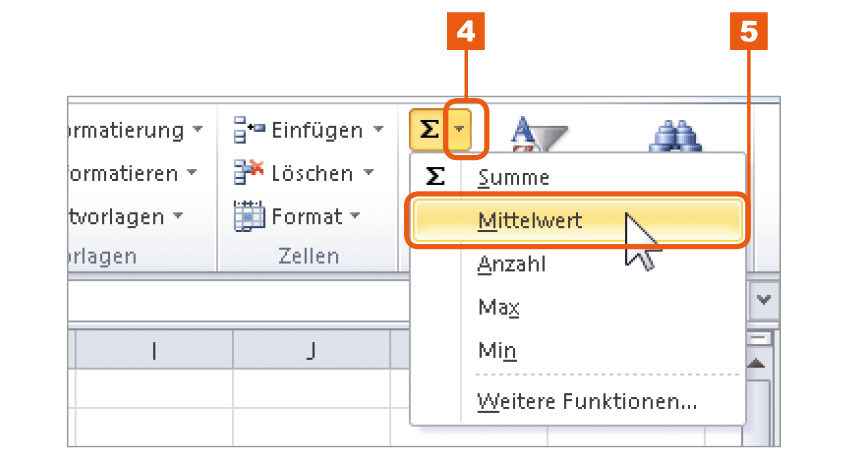
Task: Expand the formula bar chevron
Action: tap(764, 300)
